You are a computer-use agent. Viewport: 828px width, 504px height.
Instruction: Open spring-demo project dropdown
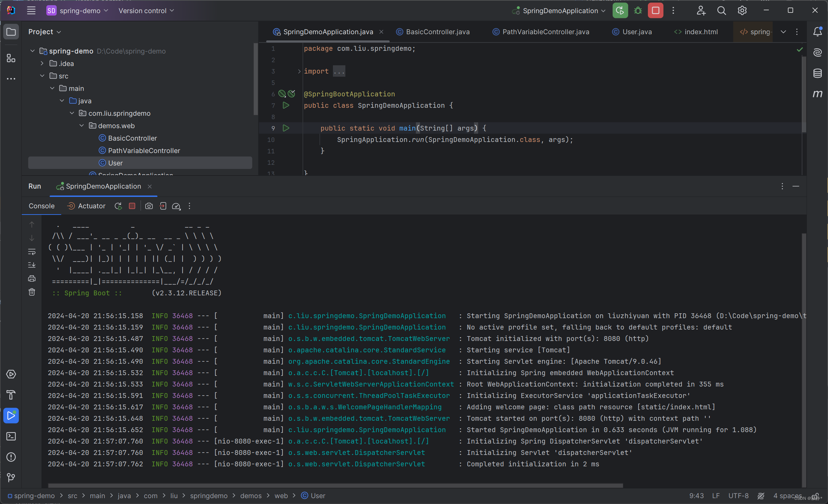[x=78, y=10]
